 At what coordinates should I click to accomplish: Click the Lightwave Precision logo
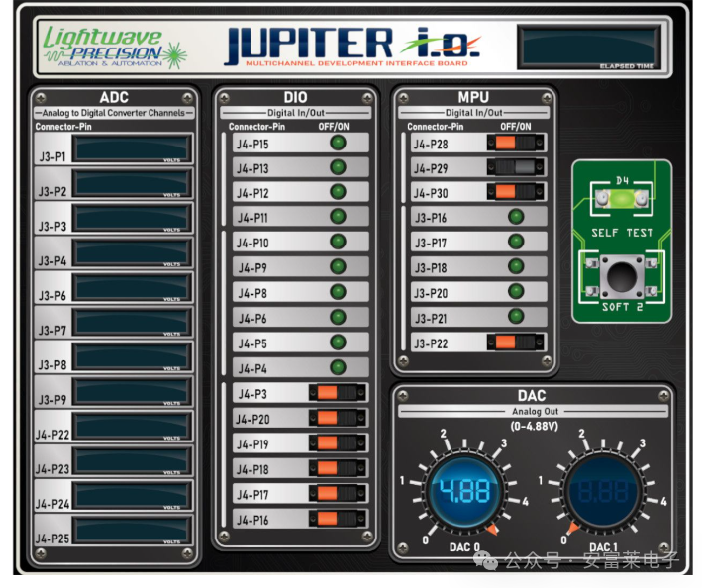click(x=101, y=47)
